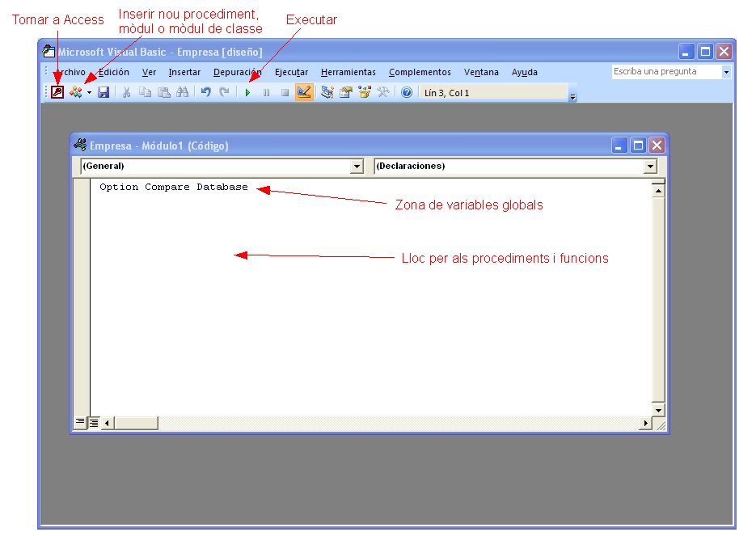Click the Undo arrow icon
Viewport: 756px width, 536px height.
[x=205, y=93]
